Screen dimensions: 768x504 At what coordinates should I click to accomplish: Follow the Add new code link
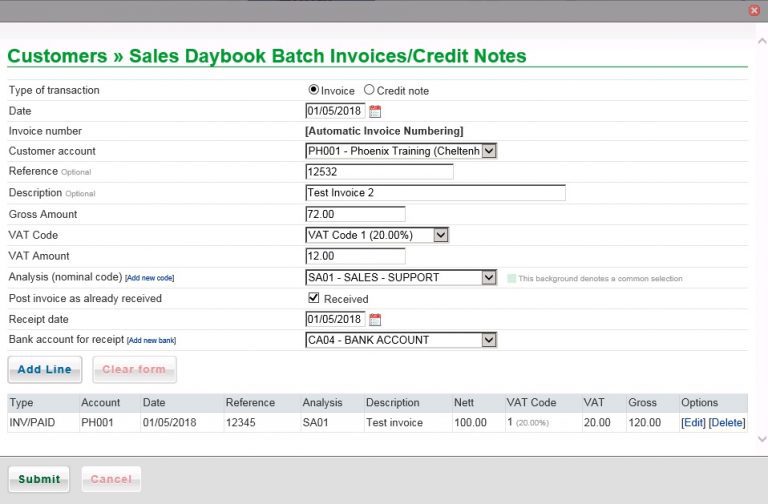click(x=149, y=278)
